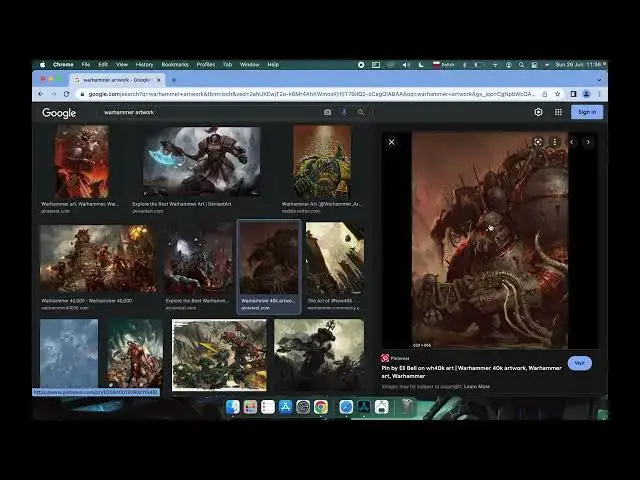Open Reminders from the dock
Image resolution: width=640 pixels, height=480 pixels.
click(268, 407)
